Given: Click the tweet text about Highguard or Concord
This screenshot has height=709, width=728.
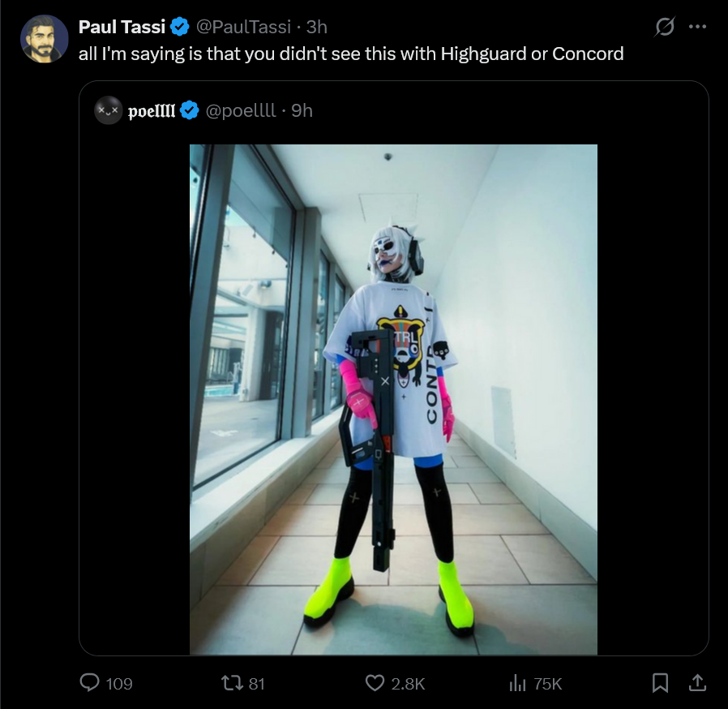Looking at the screenshot, I should 351,54.
